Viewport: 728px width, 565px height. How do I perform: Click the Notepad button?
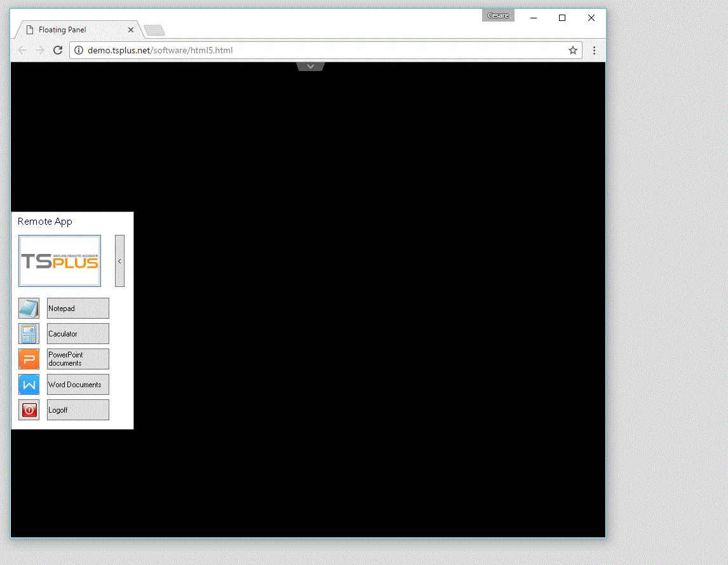click(78, 308)
